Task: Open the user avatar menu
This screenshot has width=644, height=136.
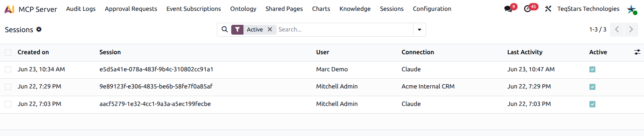Action: (632, 9)
